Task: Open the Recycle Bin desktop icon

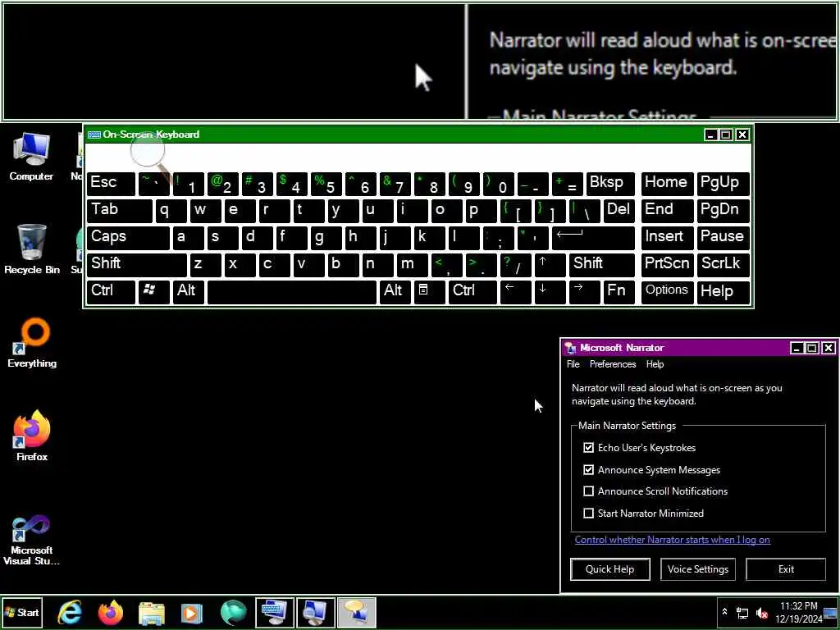Action: click(x=32, y=249)
